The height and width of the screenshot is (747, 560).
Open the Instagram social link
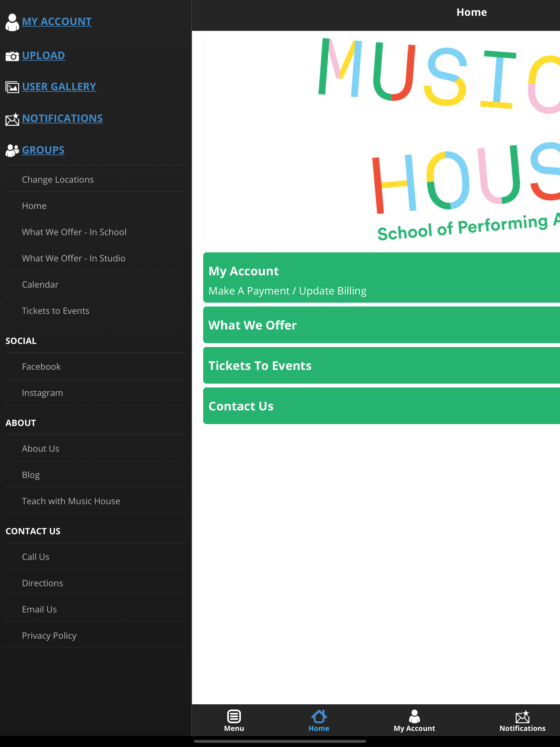(96, 393)
